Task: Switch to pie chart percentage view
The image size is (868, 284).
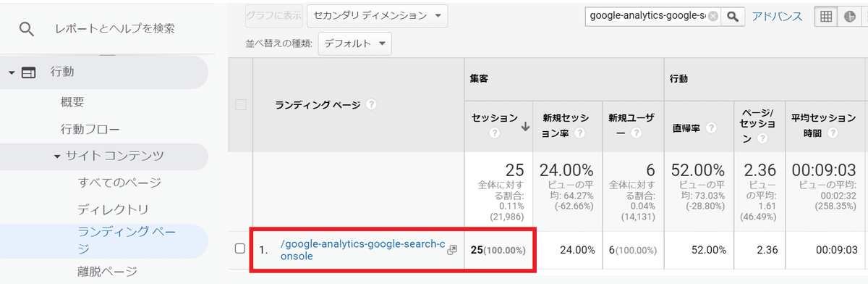Action: (x=848, y=17)
